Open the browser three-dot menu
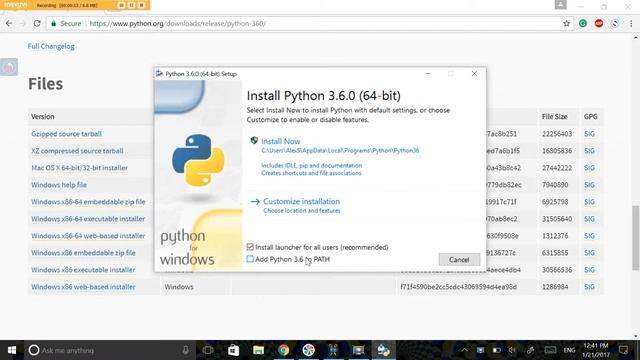640x360 pixels. click(631, 24)
